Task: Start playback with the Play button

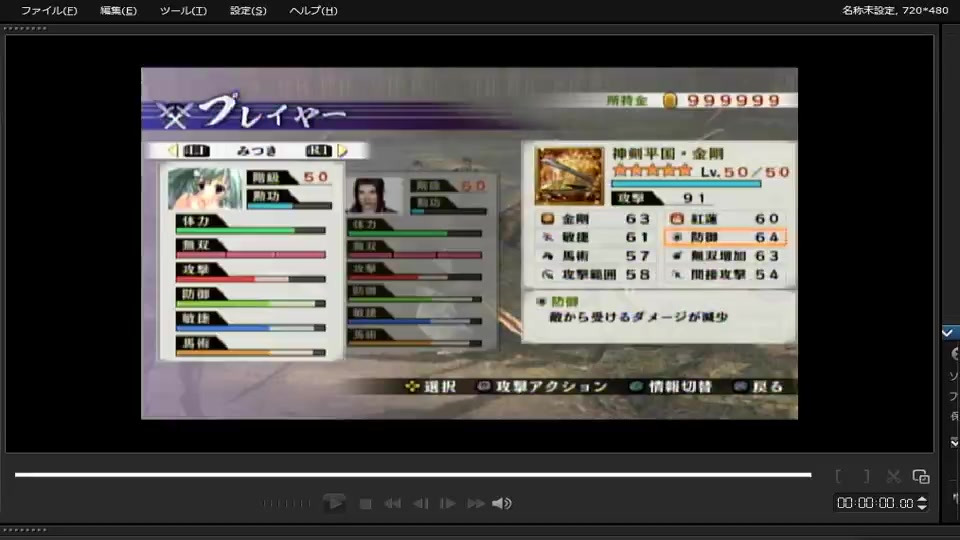Action: pos(334,503)
